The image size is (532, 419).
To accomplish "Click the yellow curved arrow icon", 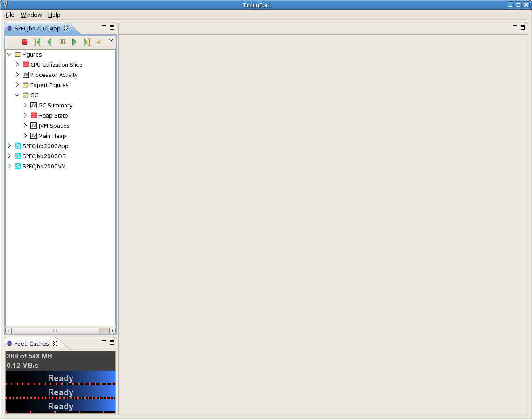I will point(99,42).
